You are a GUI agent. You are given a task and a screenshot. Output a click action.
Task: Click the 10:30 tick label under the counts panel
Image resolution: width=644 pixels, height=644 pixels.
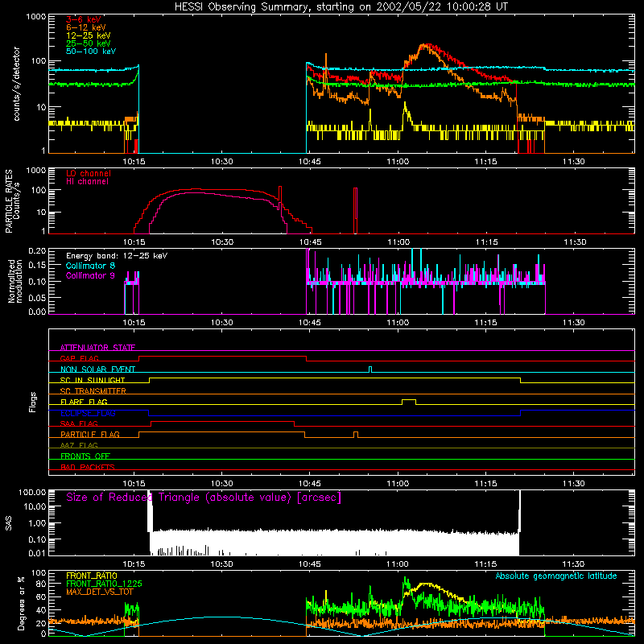[x=222, y=162]
